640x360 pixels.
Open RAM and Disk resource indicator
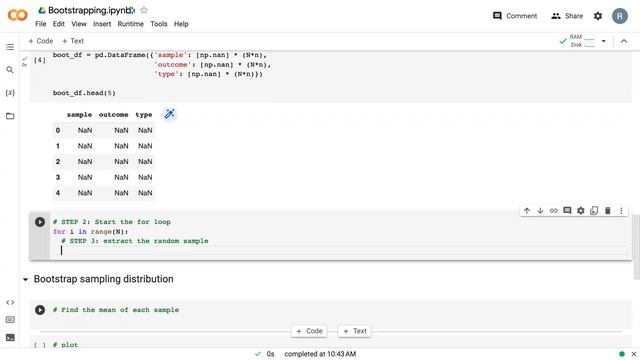(x=578, y=41)
